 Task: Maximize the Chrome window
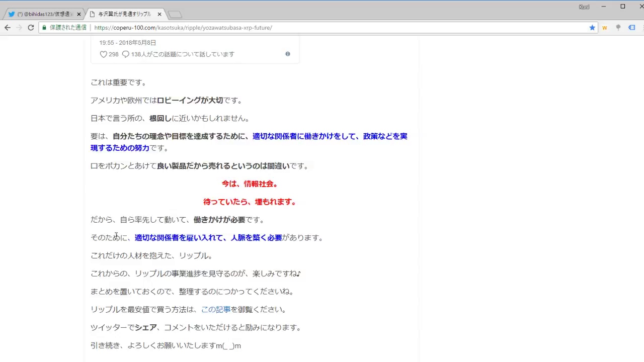[622, 7]
